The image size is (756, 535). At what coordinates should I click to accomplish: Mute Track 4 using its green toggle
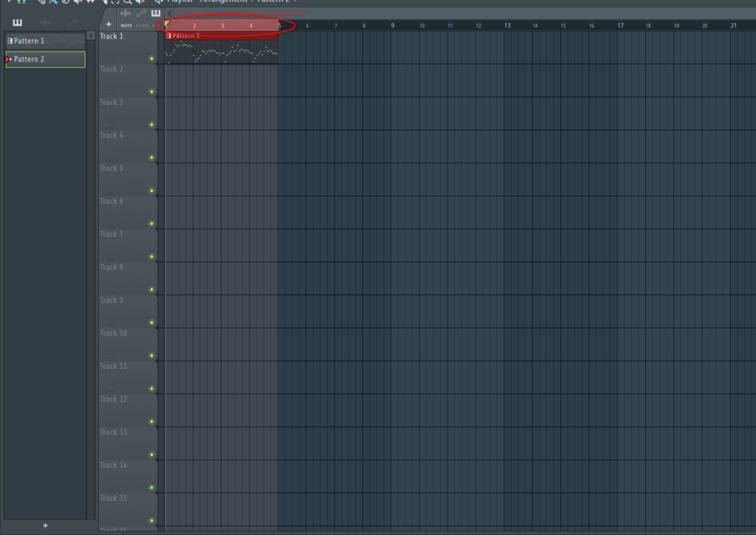[151, 158]
